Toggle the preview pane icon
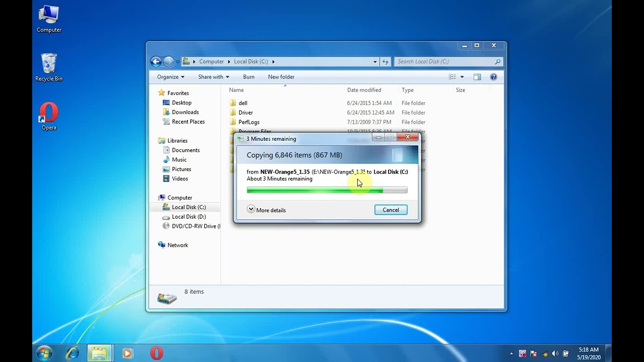This screenshot has height=362, width=644. 477,77
